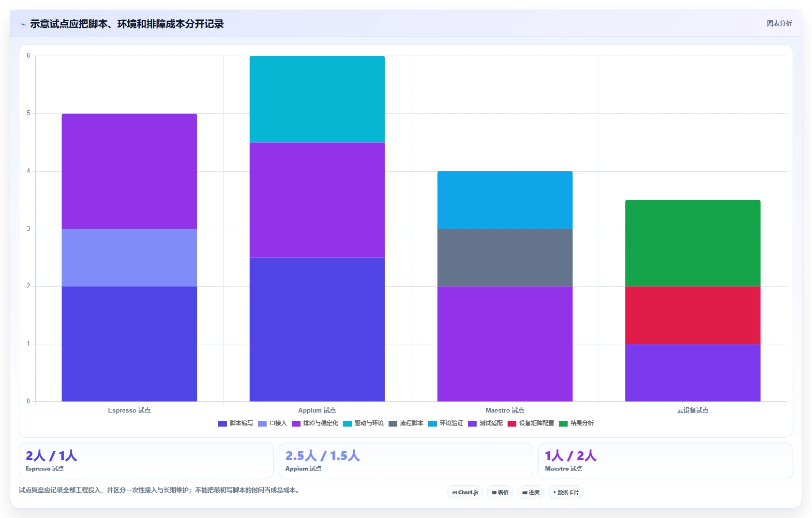Select the 2人 / 1人 Espresso data card
The width and height of the screenshot is (812, 518).
146,460
